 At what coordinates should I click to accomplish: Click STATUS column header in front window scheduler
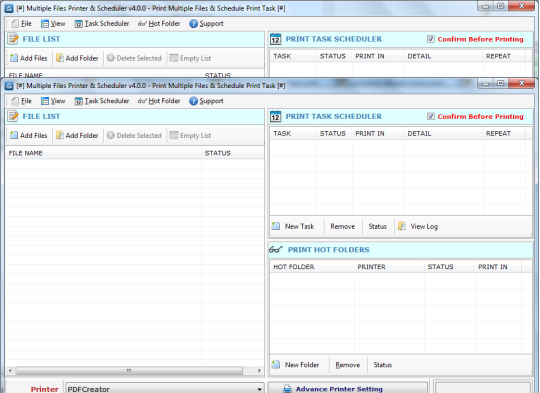click(334, 133)
